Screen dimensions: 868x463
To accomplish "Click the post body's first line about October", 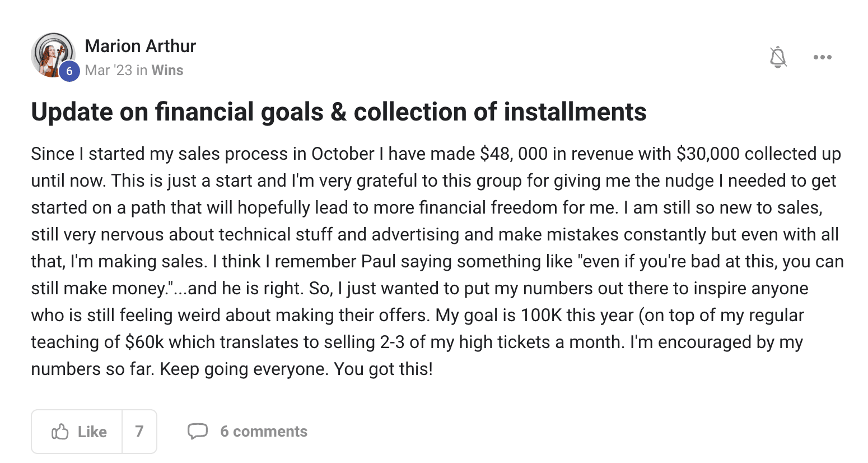I will click(436, 154).
